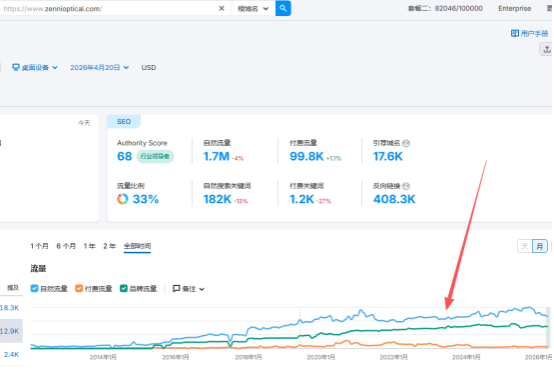Uncheck the organic traffic blue checkbox
This screenshot has width=554, height=370.
34,288
